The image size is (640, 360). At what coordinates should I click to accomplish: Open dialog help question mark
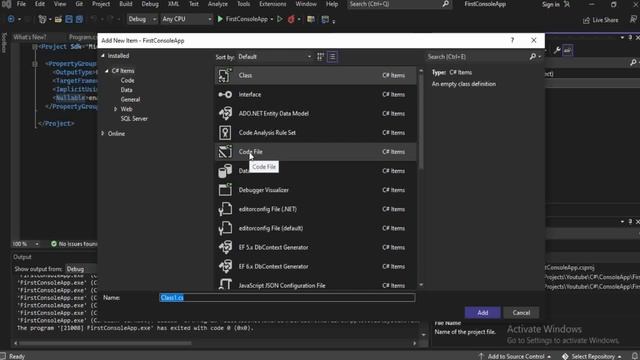point(512,40)
